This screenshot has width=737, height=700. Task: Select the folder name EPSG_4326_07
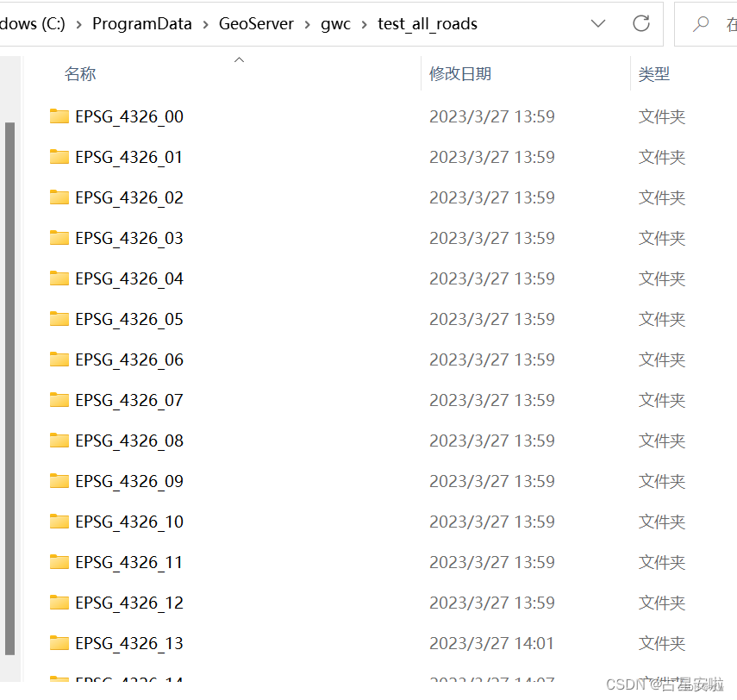pos(129,400)
